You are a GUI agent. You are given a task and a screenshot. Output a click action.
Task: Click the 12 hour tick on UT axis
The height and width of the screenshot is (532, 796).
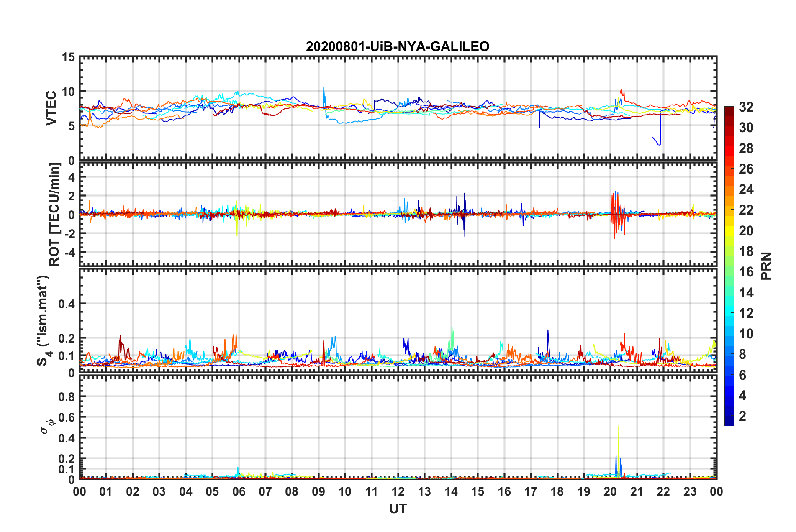click(x=398, y=491)
